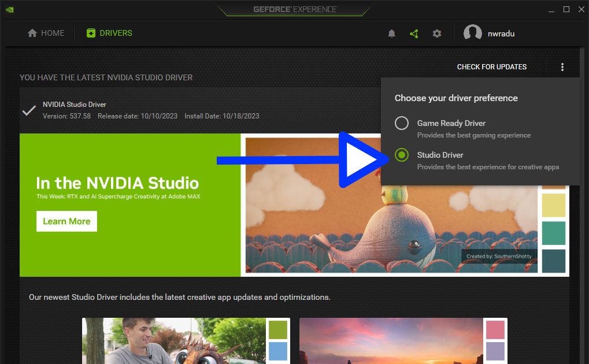Switch to the Drivers tab
The image size is (589, 364).
tap(116, 34)
